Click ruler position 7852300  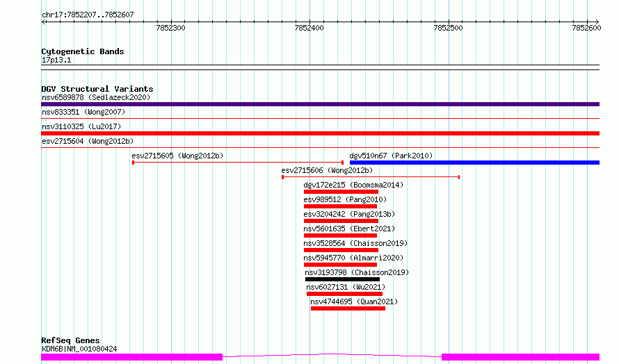[170, 28]
